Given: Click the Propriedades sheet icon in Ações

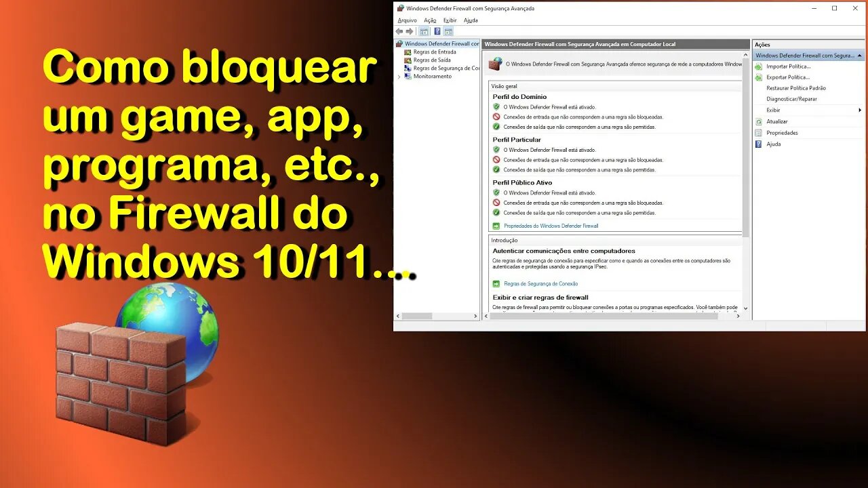Looking at the screenshot, I should pos(759,133).
